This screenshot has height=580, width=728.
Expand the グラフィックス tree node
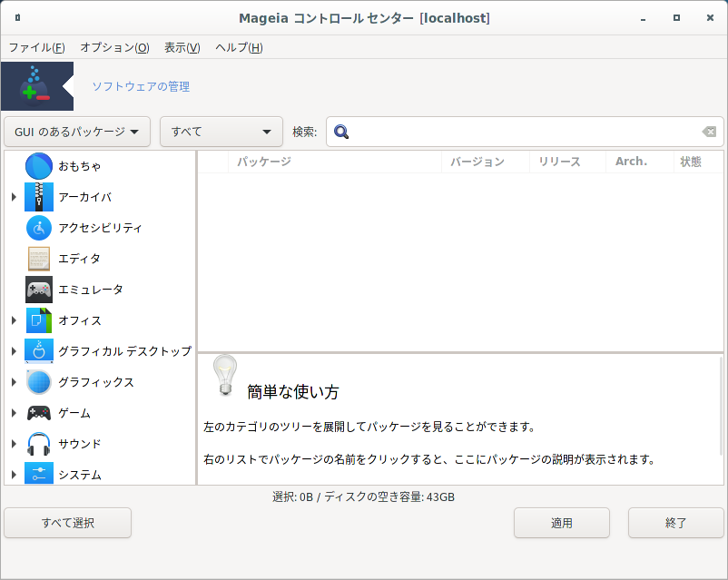coord(14,382)
